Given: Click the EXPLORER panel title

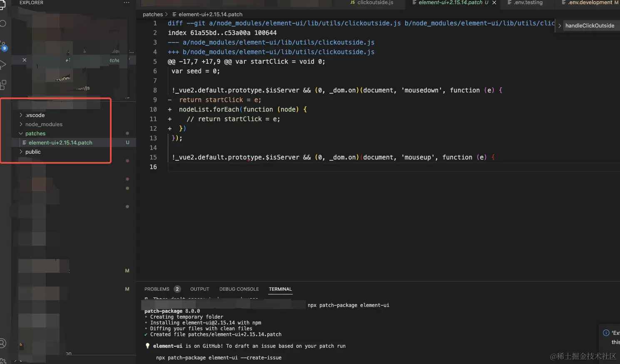Looking at the screenshot, I should 31,2.
